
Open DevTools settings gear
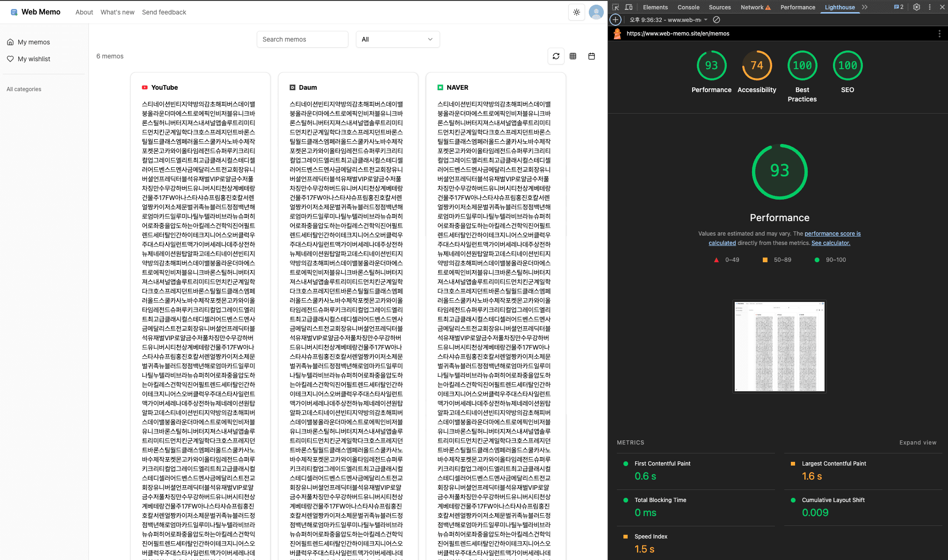916,7
